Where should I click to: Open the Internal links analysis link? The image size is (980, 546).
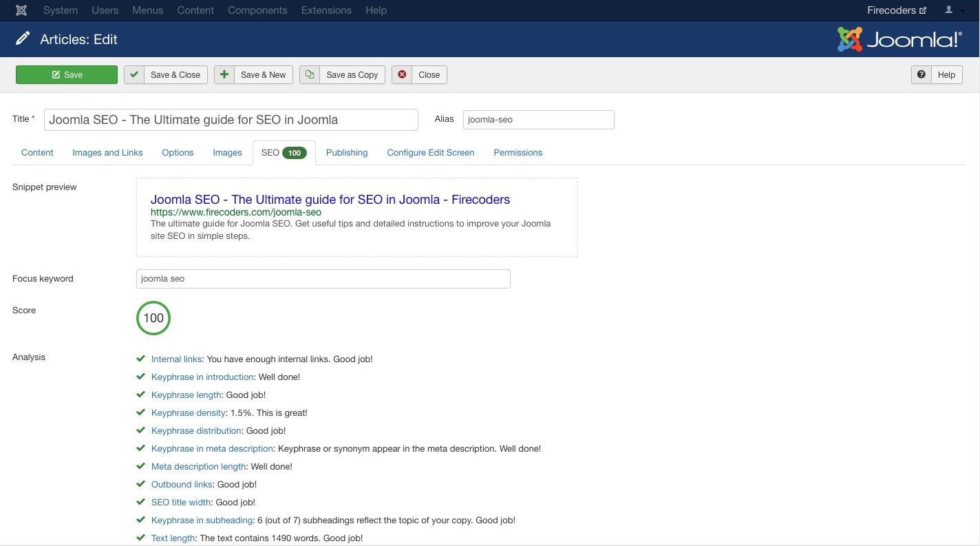tap(177, 359)
